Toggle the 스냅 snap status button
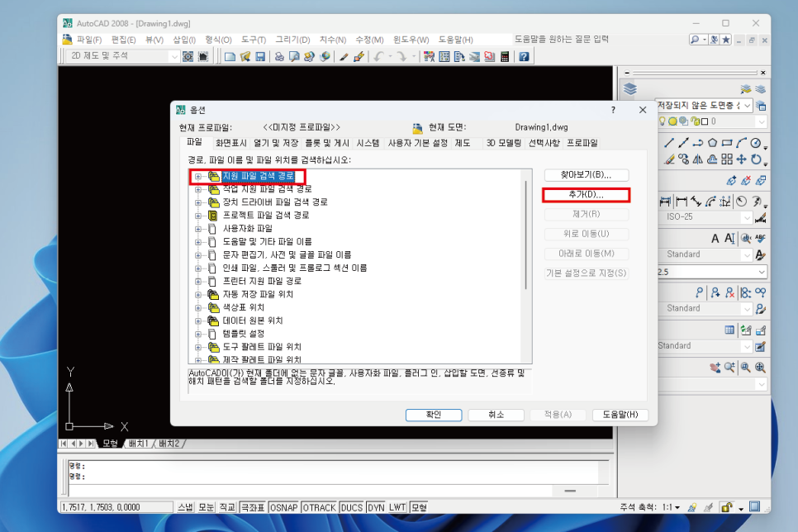The image size is (798, 532). pyautogui.click(x=185, y=507)
